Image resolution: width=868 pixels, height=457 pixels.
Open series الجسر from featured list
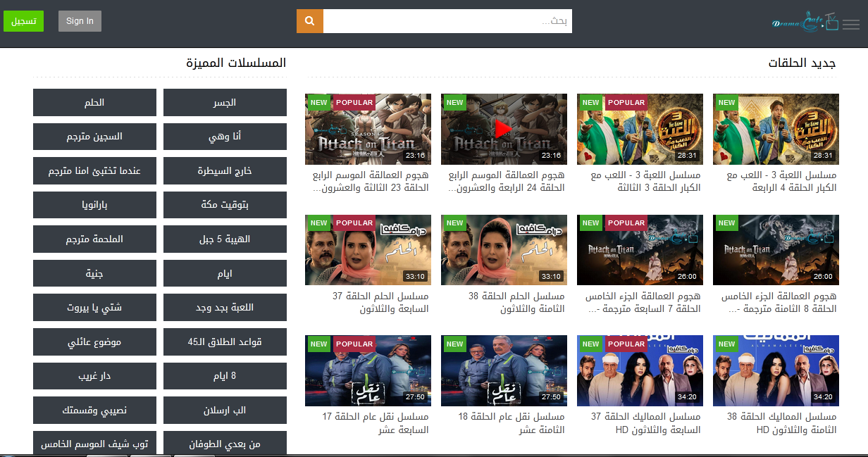tap(225, 103)
